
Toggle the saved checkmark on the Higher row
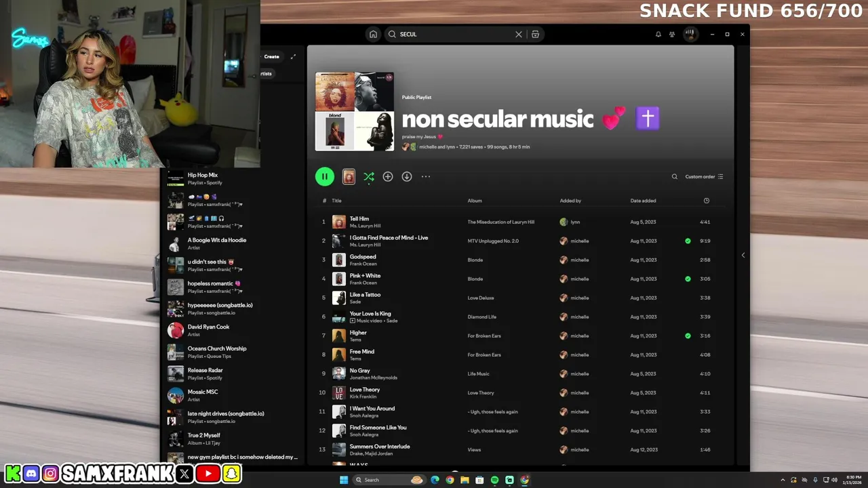pyautogui.click(x=688, y=335)
